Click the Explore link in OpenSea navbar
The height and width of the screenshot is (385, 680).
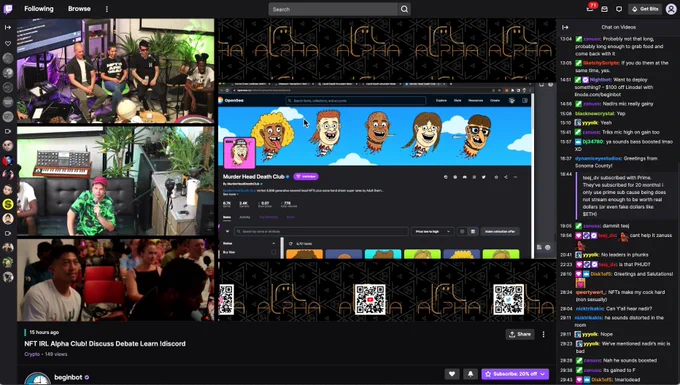441,101
